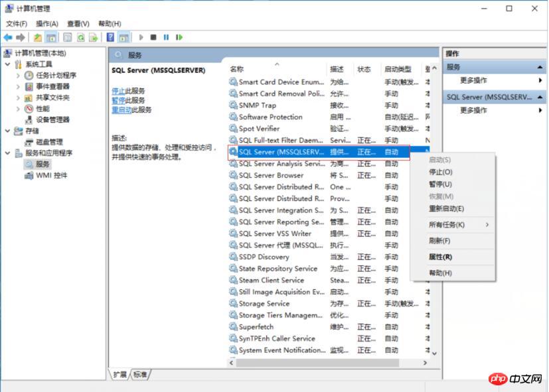Screen dimensions: 549x392
Task: Click the gear icon beside Superfetch
Action: (x=233, y=326)
